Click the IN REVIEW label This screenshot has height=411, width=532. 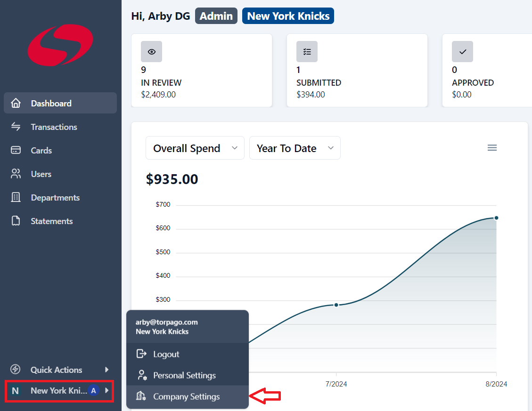(161, 83)
